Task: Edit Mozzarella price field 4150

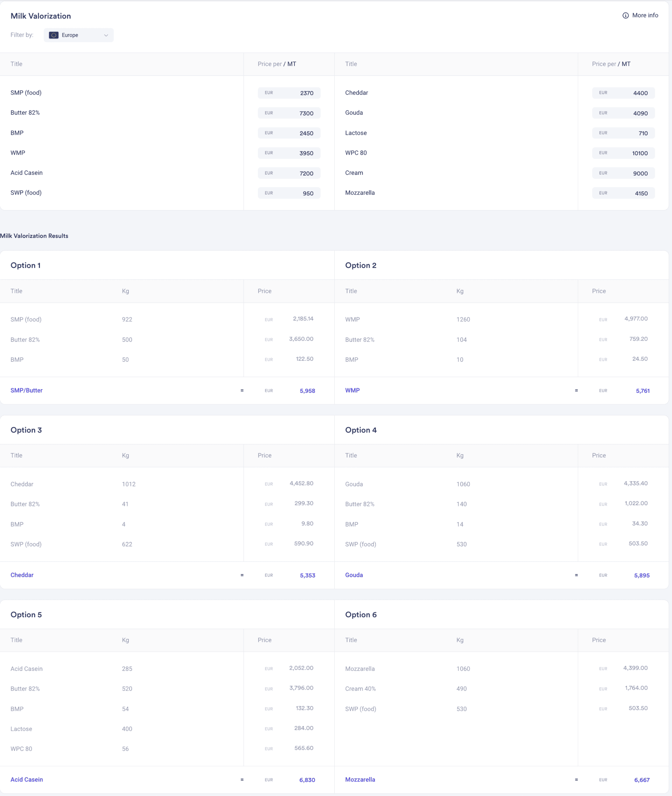Action: (623, 193)
